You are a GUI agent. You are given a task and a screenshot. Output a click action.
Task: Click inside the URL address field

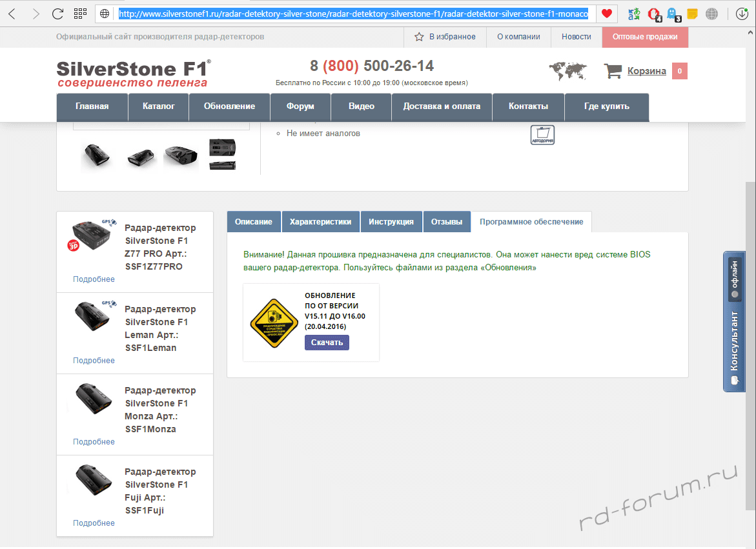coord(353,14)
